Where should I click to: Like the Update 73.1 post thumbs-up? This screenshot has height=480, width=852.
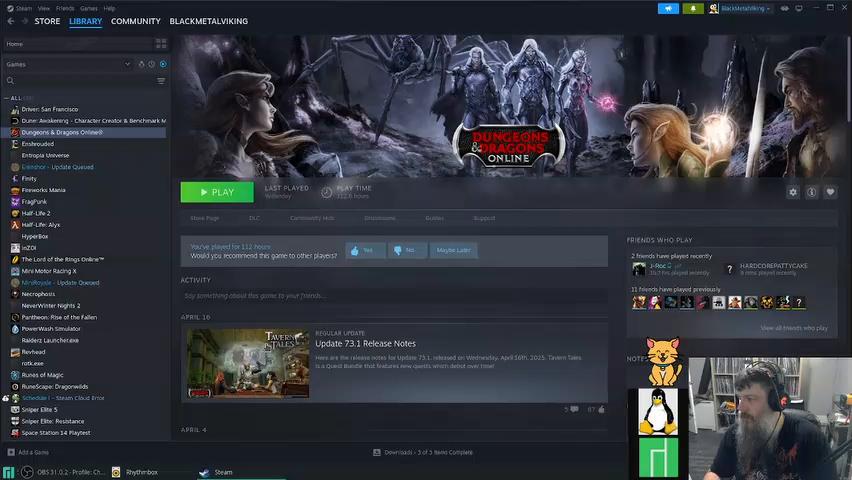pos(601,409)
